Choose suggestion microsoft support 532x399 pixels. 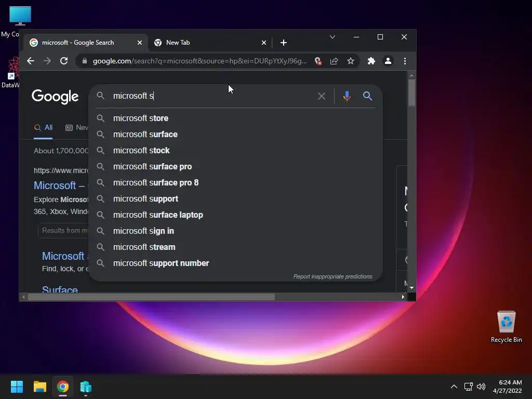(235, 199)
